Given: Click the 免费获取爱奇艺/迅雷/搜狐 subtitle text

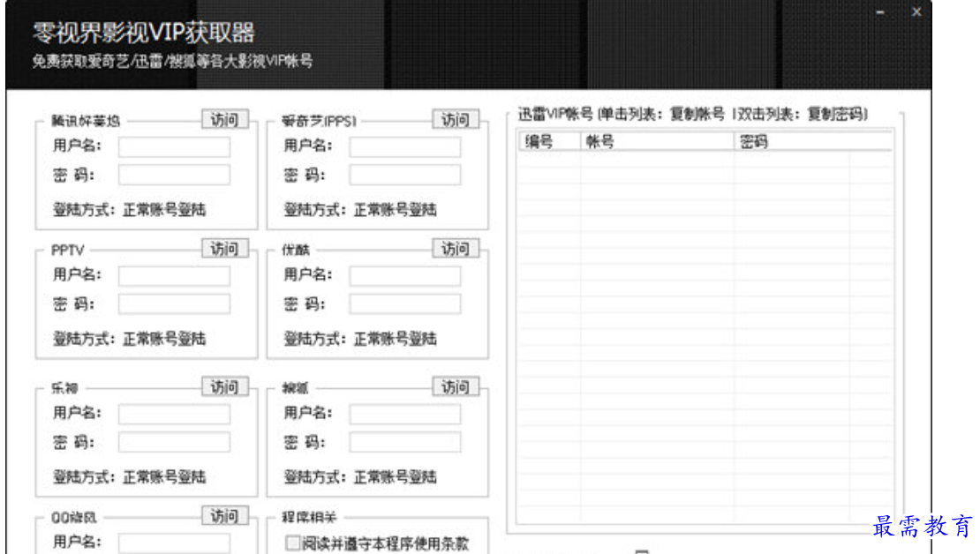Looking at the screenshot, I should pyautogui.click(x=172, y=61).
